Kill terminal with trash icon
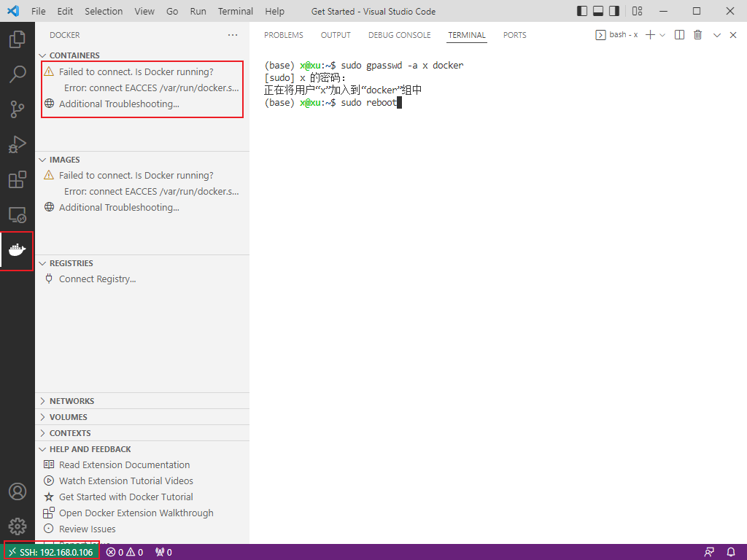The height and width of the screenshot is (560, 747). click(697, 35)
